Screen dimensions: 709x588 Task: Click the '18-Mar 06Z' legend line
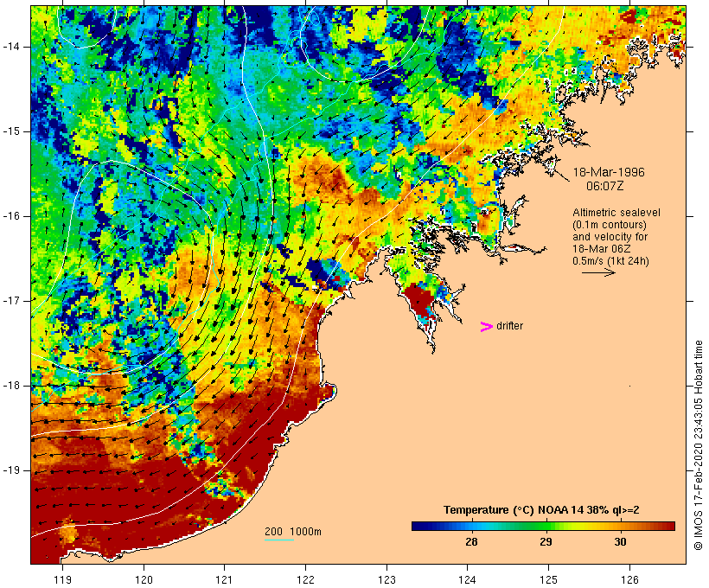click(x=602, y=249)
